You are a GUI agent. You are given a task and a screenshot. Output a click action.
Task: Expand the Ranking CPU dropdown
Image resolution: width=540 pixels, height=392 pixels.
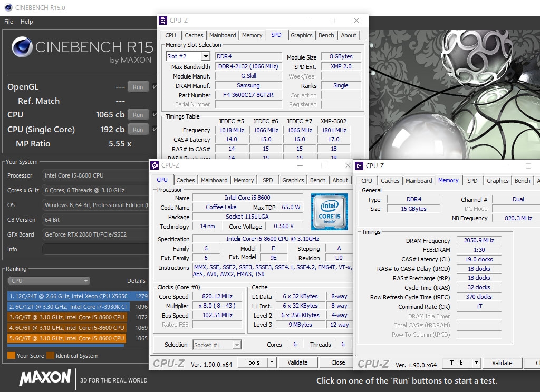(x=49, y=281)
